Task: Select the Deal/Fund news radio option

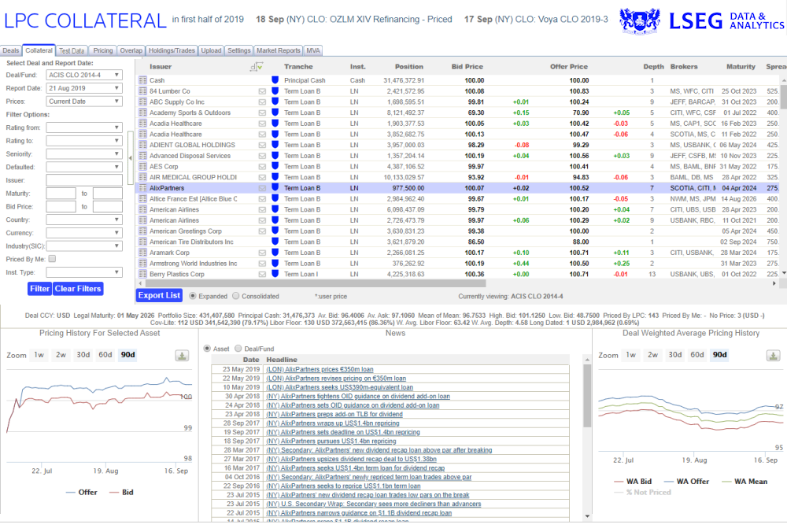Action: pos(239,349)
